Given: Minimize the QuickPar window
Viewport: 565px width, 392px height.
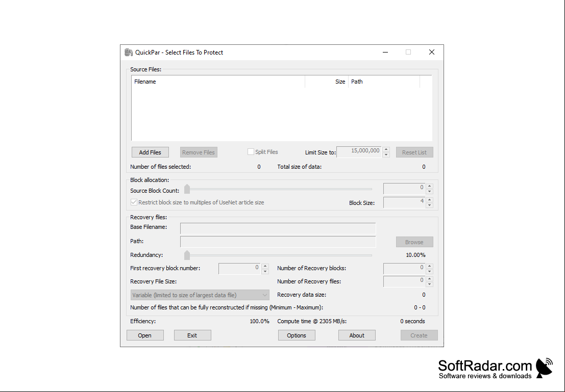Looking at the screenshot, I should coord(385,52).
